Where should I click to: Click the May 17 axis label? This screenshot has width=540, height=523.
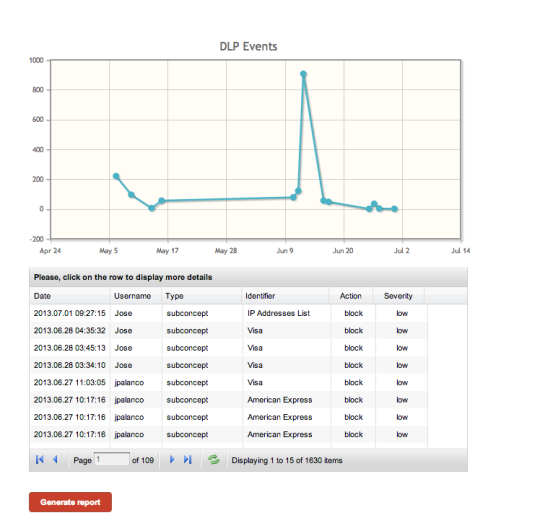click(x=167, y=251)
